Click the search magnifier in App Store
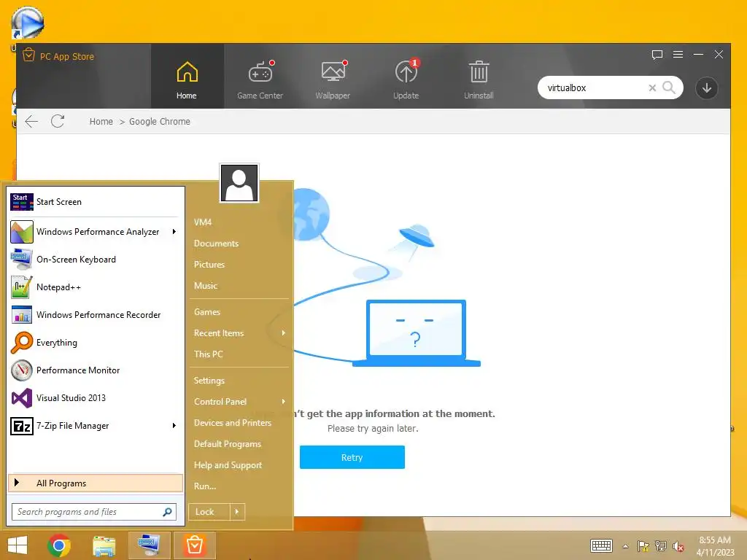Screen dimensions: 747x560 (668, 87)
